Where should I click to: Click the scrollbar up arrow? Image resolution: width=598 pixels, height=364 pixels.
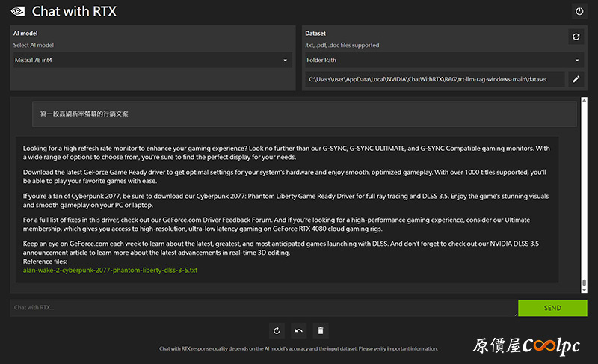(x=584, y=100)
